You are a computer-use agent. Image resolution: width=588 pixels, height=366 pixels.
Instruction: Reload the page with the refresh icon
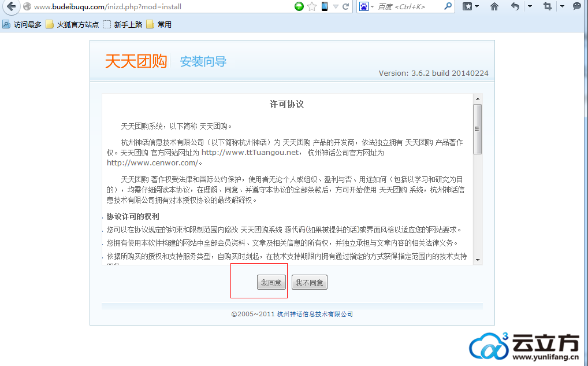click(x=346, y=6)
